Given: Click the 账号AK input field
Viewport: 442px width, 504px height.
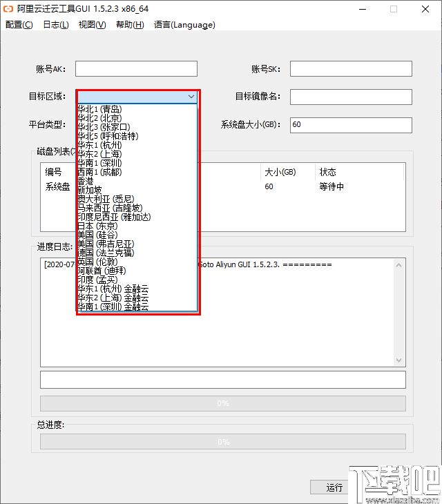Looking at the screenshot, I should (x=136, y=69).
